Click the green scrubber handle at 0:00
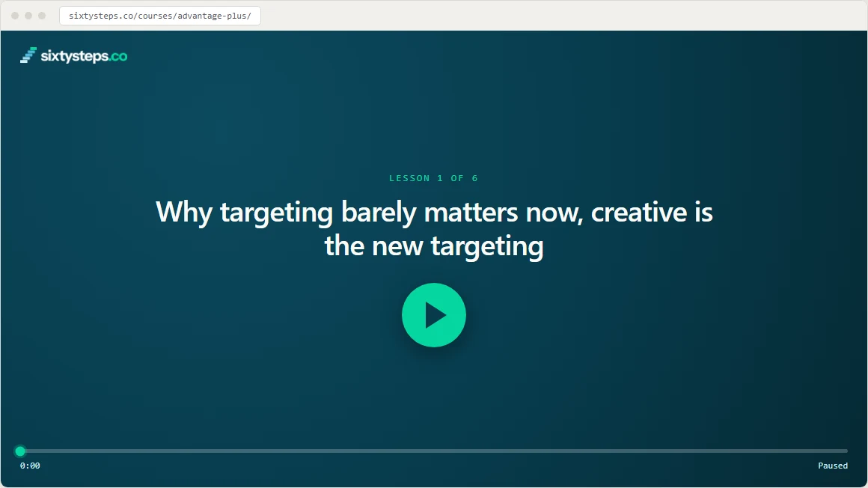 click(20, 451)
